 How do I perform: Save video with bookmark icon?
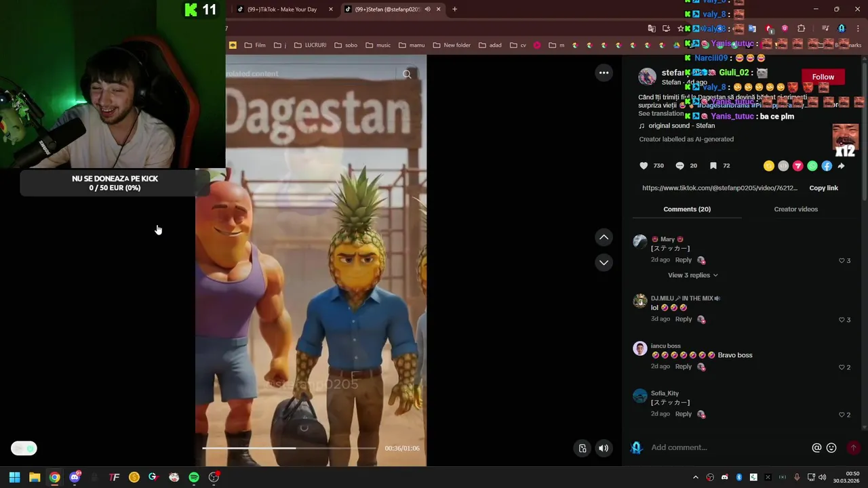pos(713,165)
